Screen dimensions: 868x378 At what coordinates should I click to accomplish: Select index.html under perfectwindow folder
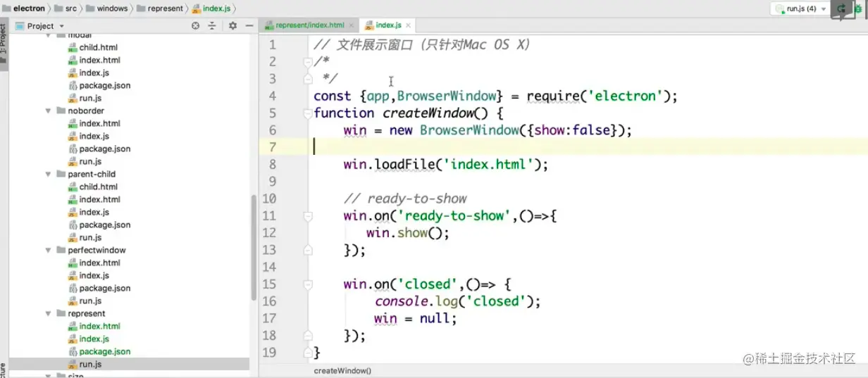click(99, 263)
